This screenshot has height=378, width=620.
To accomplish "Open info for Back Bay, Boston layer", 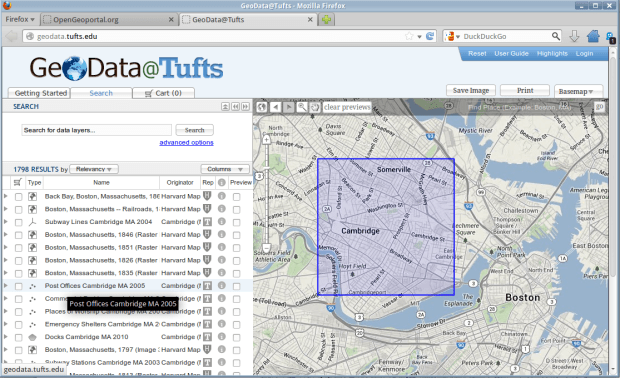I will (222, 196).
